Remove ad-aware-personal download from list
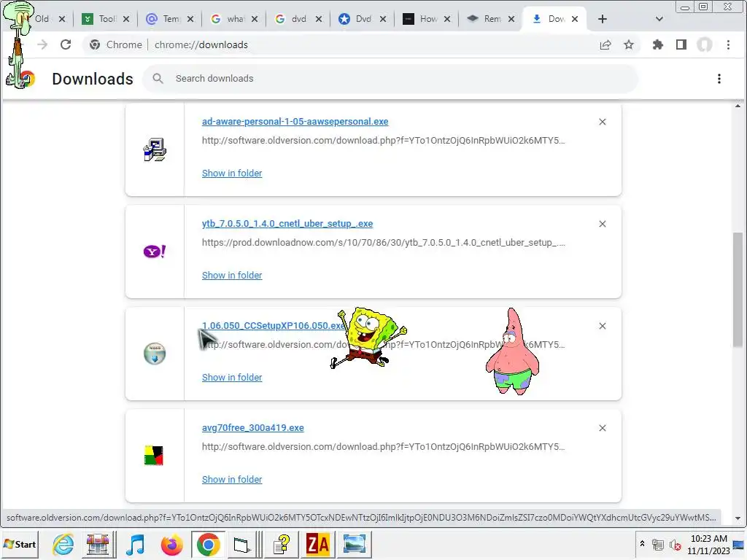Viewport: 747px width, 560px height. click(602, 122)
